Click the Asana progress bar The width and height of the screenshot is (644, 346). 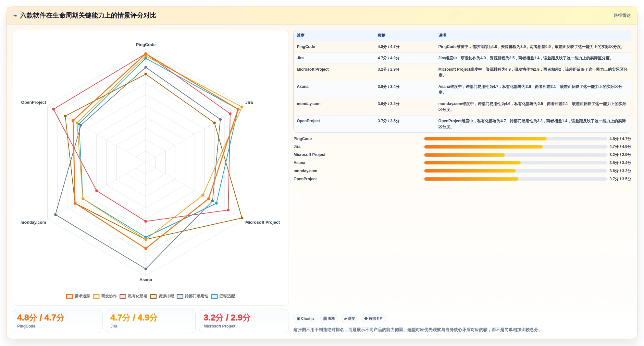pyautogui.click(x=515, y=163)
